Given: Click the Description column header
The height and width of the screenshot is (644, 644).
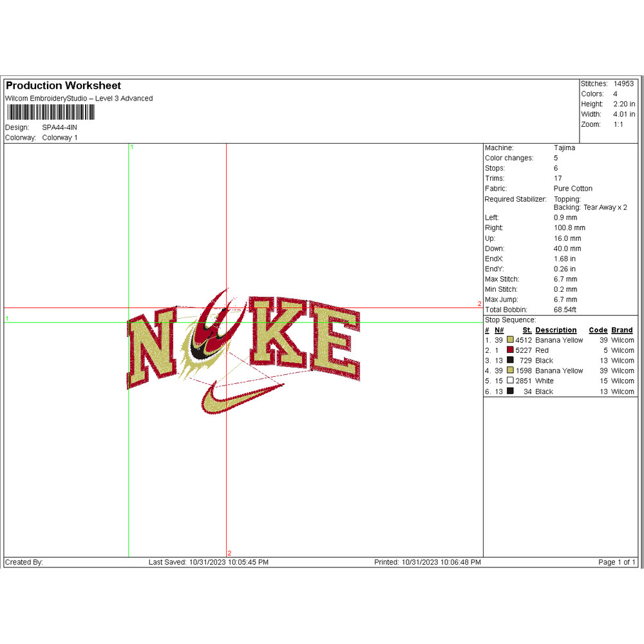Looking at the screenshot, I should [556, 330].
